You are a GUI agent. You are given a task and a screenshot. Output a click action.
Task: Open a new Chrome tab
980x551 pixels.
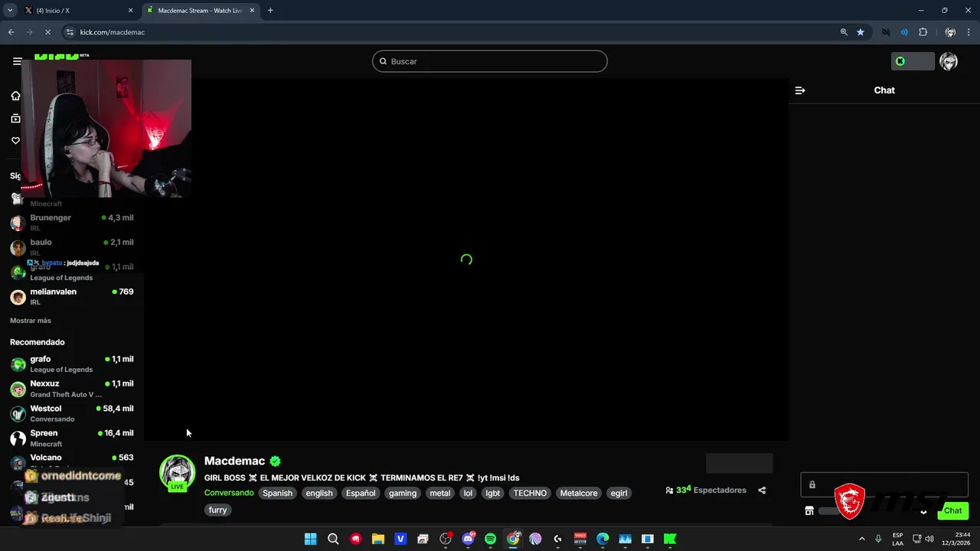[x=270, y=11]
